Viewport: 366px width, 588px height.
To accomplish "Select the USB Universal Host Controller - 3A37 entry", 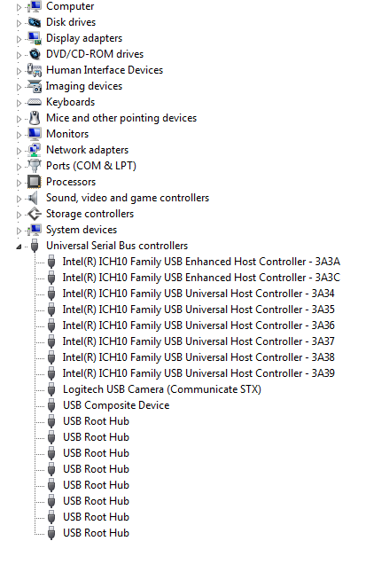I will 199,341.
